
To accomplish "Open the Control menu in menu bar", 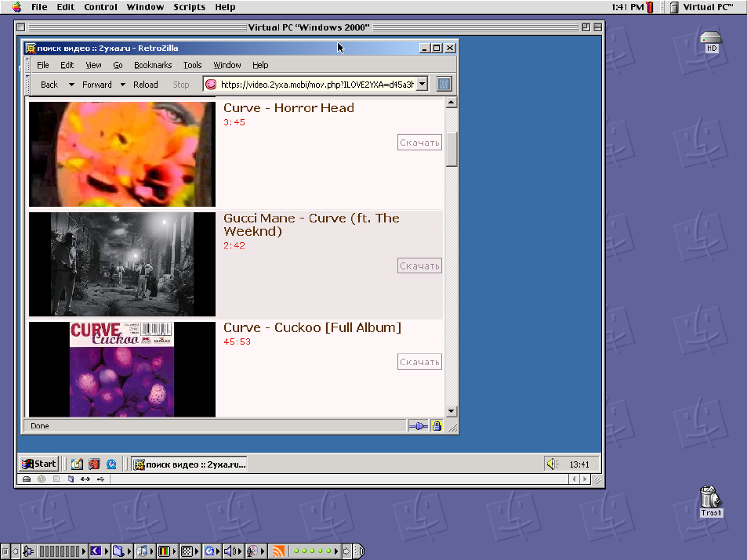I will (x=100, y=7).
